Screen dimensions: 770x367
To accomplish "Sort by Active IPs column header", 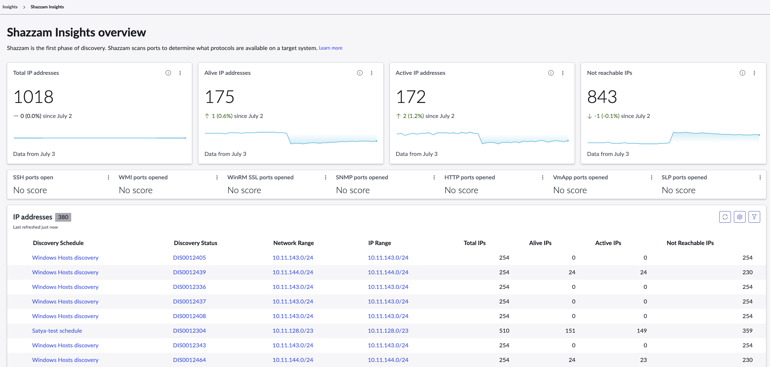I will 608,243.
